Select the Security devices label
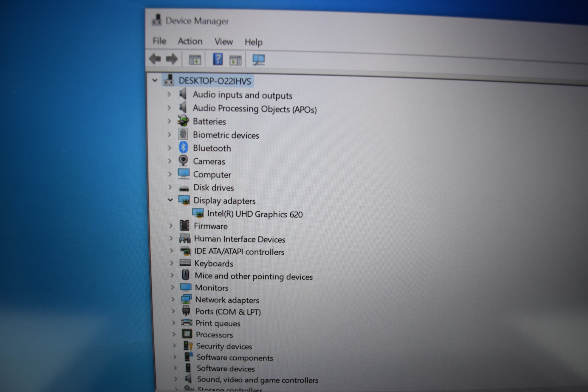This screenshot has height=392, width=588. click(224, 346)
